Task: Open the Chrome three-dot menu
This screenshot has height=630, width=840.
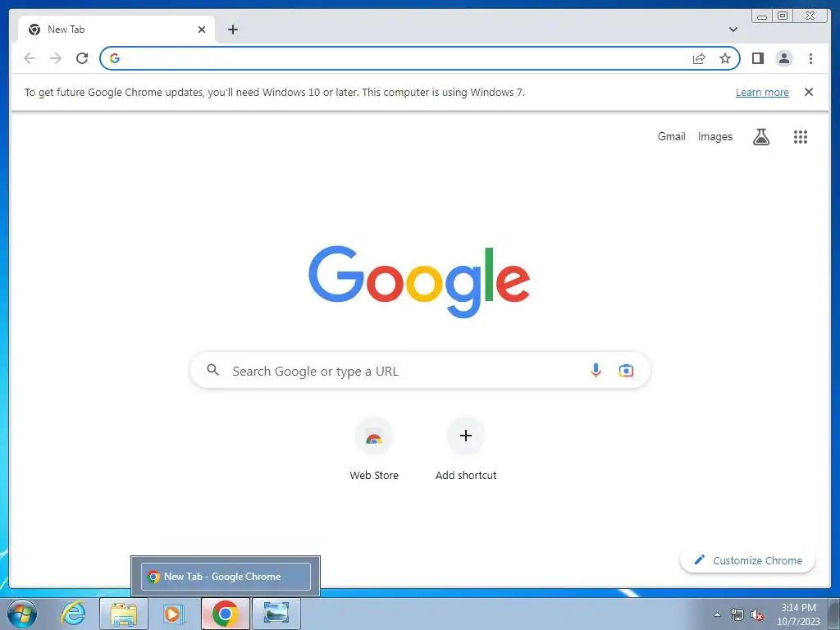Action: (x=810, y=58)
